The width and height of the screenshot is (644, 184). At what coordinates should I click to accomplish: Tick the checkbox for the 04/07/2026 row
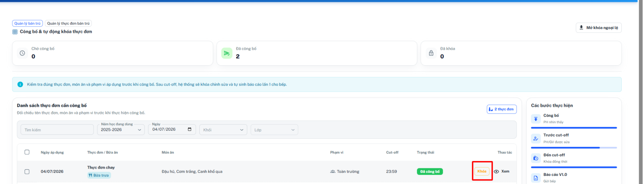(27, 171)
